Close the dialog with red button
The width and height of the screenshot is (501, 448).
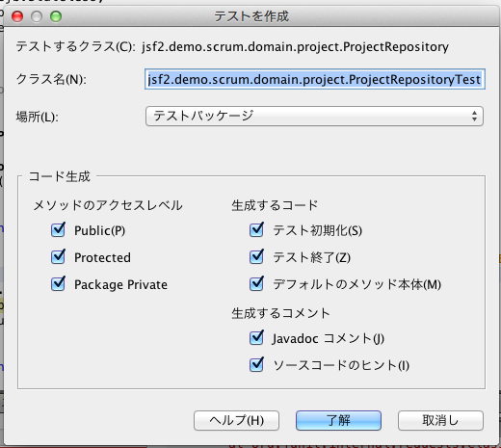coord(17,16)
